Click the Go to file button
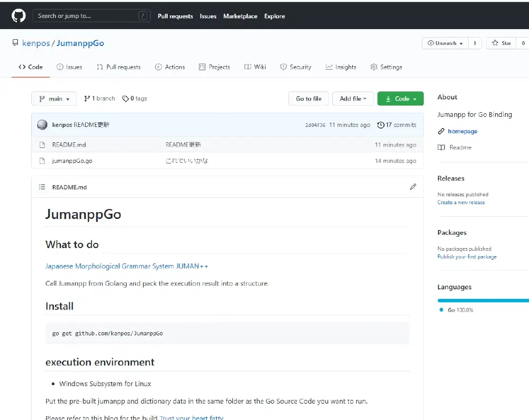Image resolution: width=529 pixels, height=420 pixels. tap(309, 98)
